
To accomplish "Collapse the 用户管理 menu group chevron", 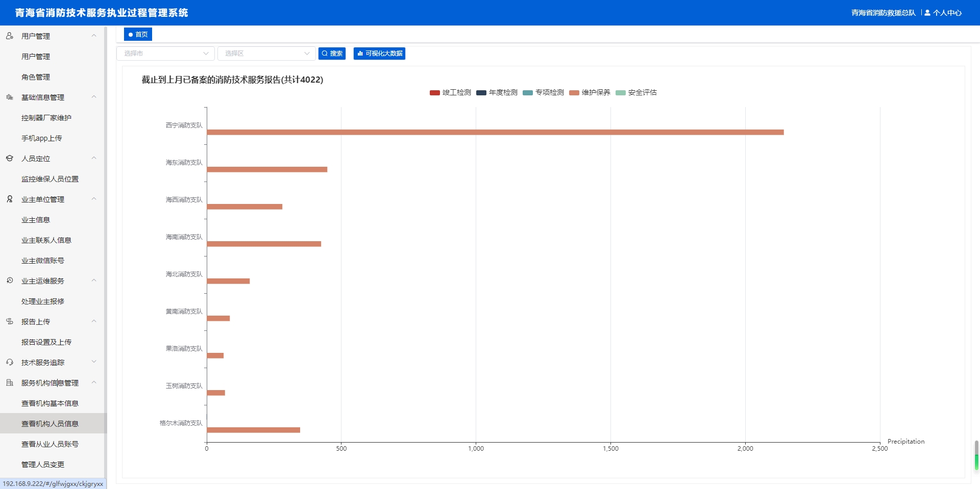I will pos(94,36).
